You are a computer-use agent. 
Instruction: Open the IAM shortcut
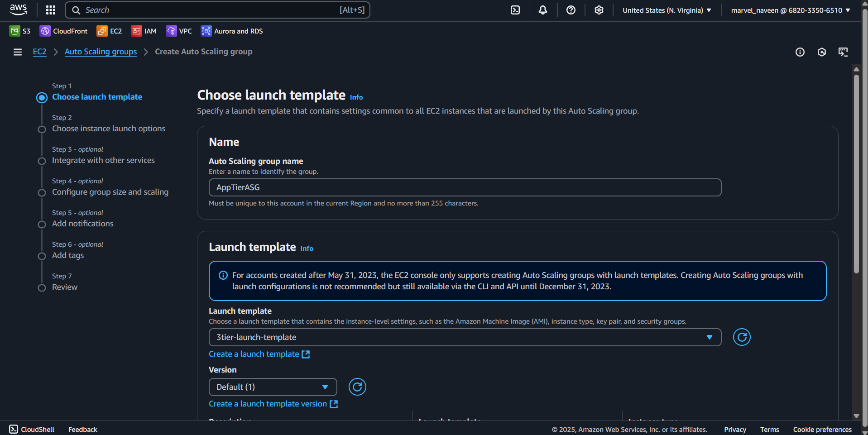coord(144,31)
